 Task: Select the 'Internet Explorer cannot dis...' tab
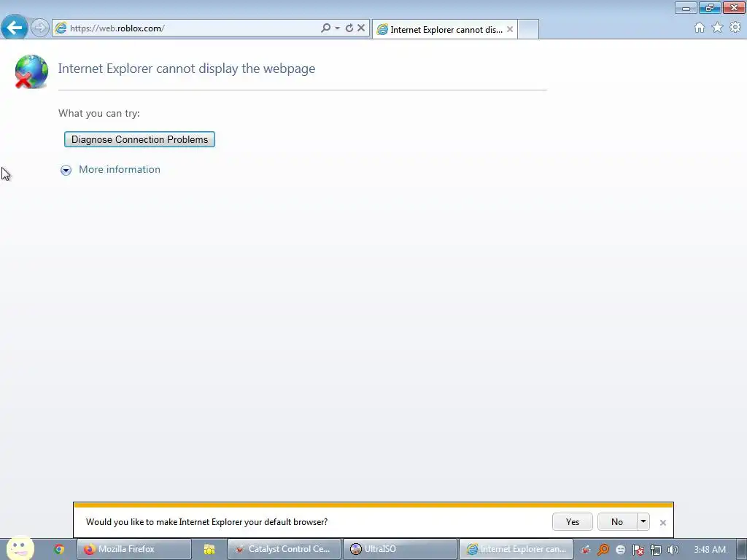445,29
